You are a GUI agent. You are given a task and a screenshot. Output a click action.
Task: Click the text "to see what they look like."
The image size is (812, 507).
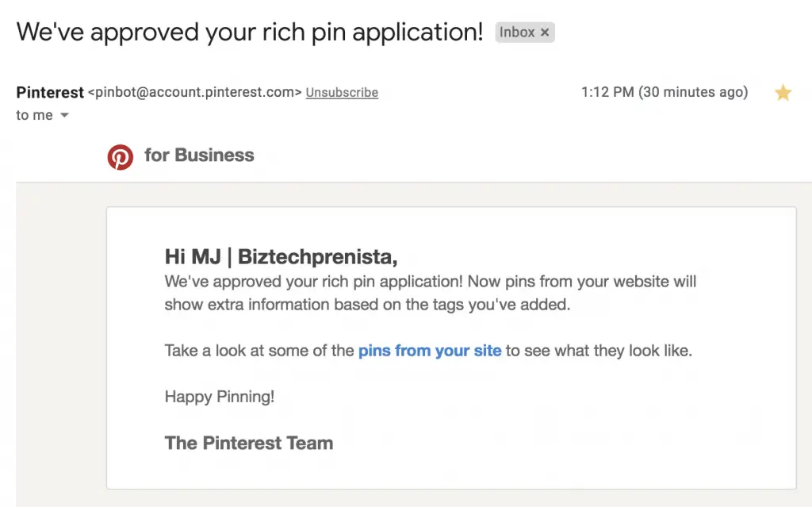599,351
